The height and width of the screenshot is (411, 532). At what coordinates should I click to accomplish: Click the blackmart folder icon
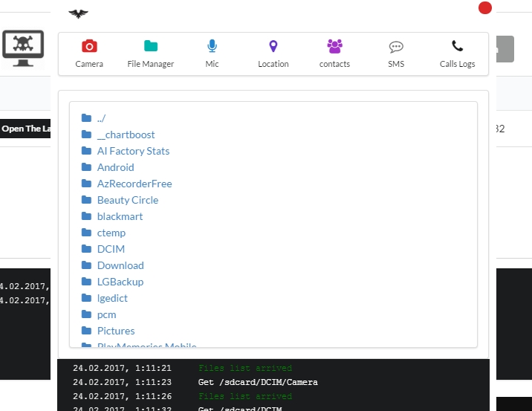pyautogui.click(x=87, y=216)
